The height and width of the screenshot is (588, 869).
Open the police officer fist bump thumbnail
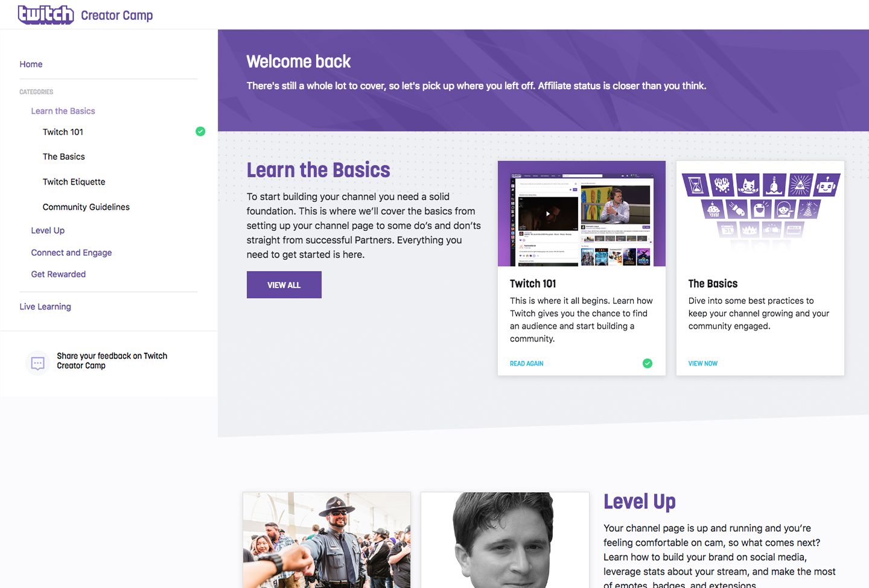pyautogui.click(x=326, y=540)
